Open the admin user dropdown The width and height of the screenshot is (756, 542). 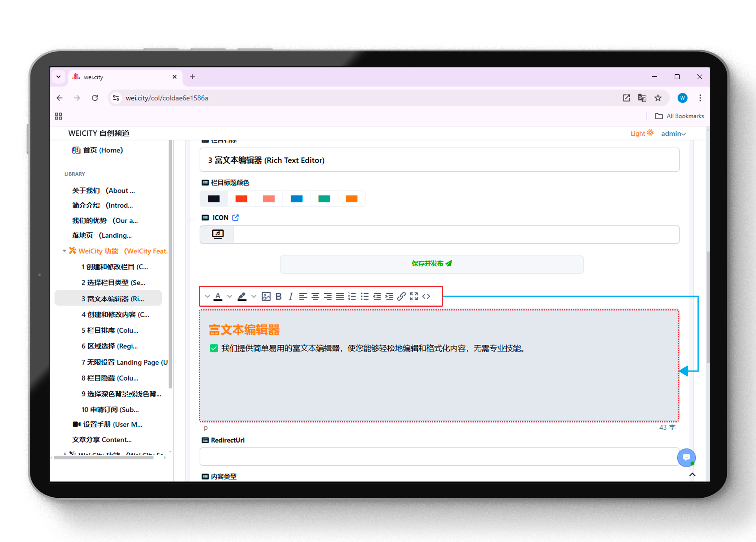click(673, 134)
